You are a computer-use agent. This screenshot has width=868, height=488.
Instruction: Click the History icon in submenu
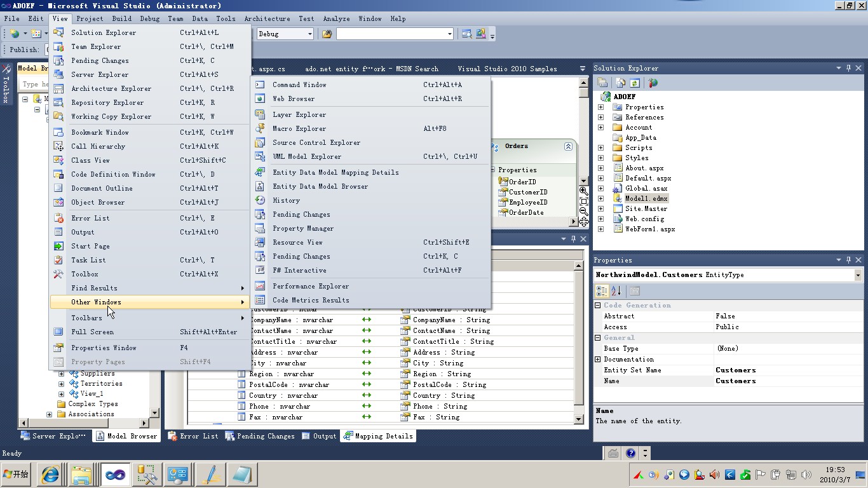pos(260,200)
